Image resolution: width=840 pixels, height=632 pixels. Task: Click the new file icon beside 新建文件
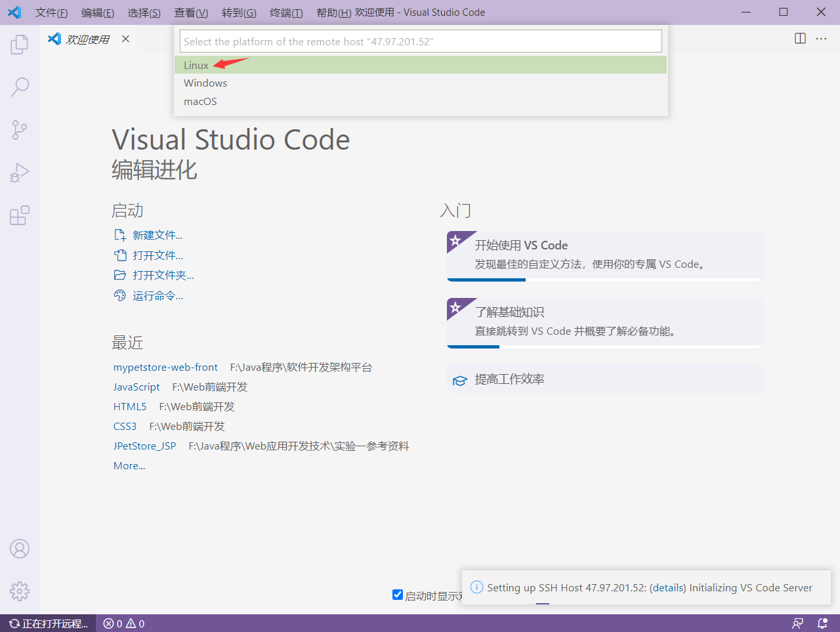point(119,235)
